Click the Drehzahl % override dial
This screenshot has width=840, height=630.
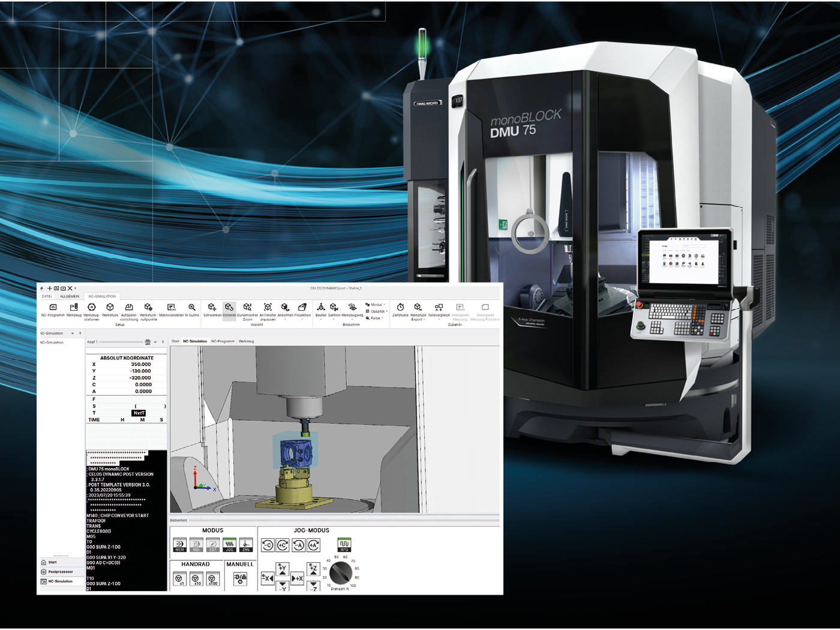point(341,573)
